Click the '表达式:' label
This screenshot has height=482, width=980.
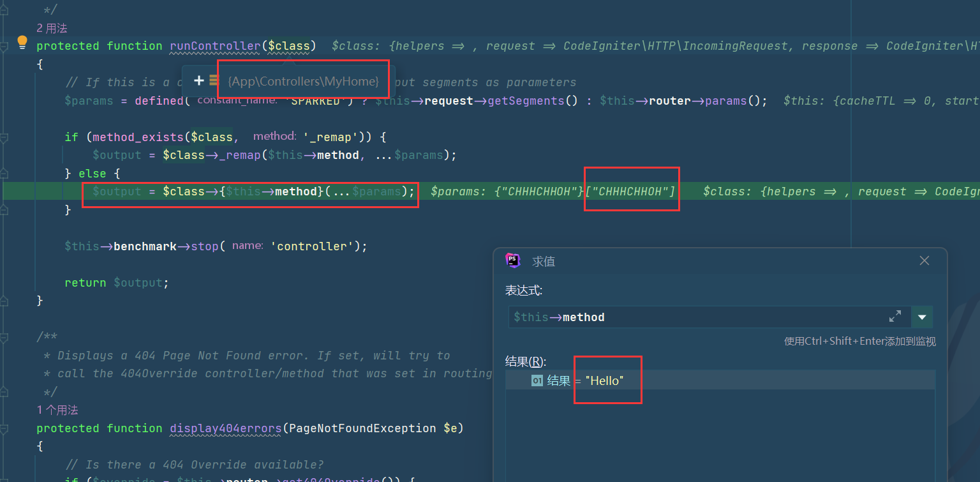coord(524,290)
